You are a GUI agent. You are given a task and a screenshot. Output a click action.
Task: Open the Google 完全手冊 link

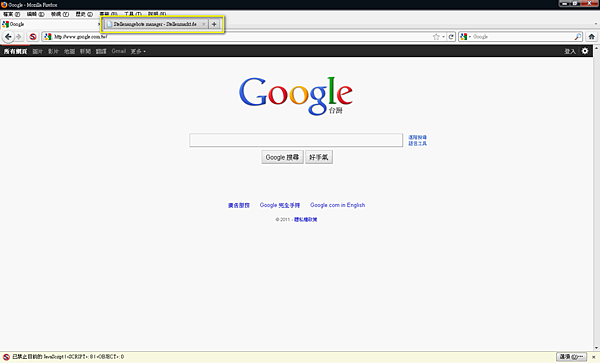tap(280, 205)
